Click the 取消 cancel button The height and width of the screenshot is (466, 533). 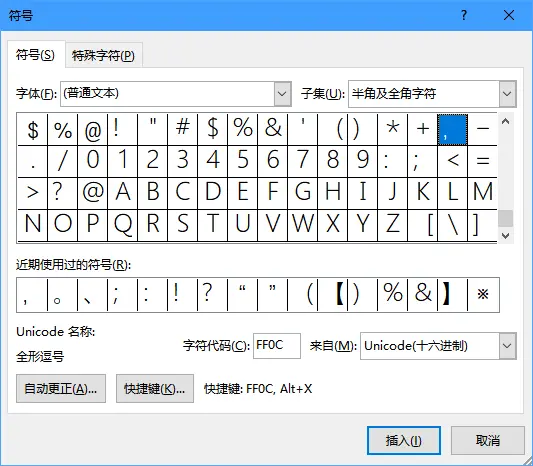[488, 441]
